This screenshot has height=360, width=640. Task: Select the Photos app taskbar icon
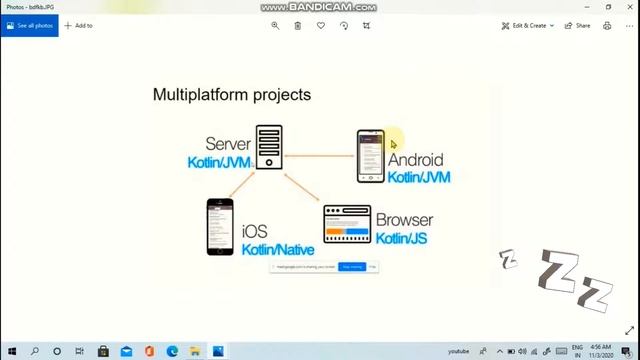tap(218, 351)
